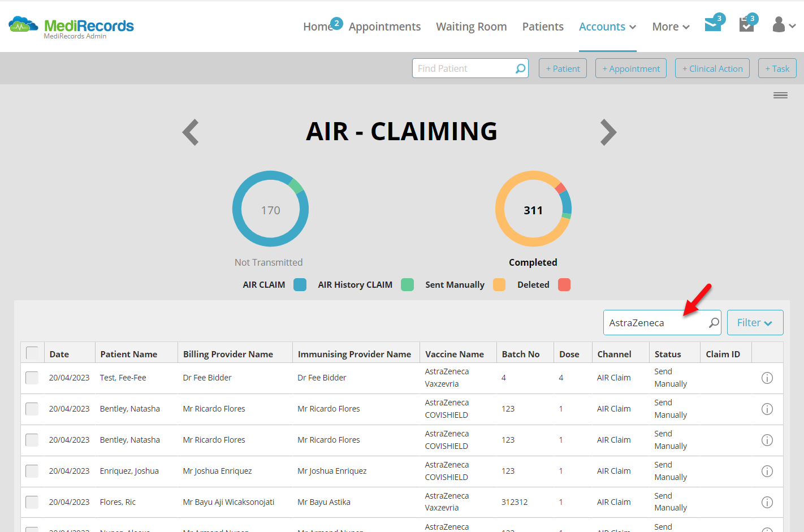Sort by the Vaccine Name header
Image resolution: width=804 pixels, height=532 pixels.
click(455, 354)
